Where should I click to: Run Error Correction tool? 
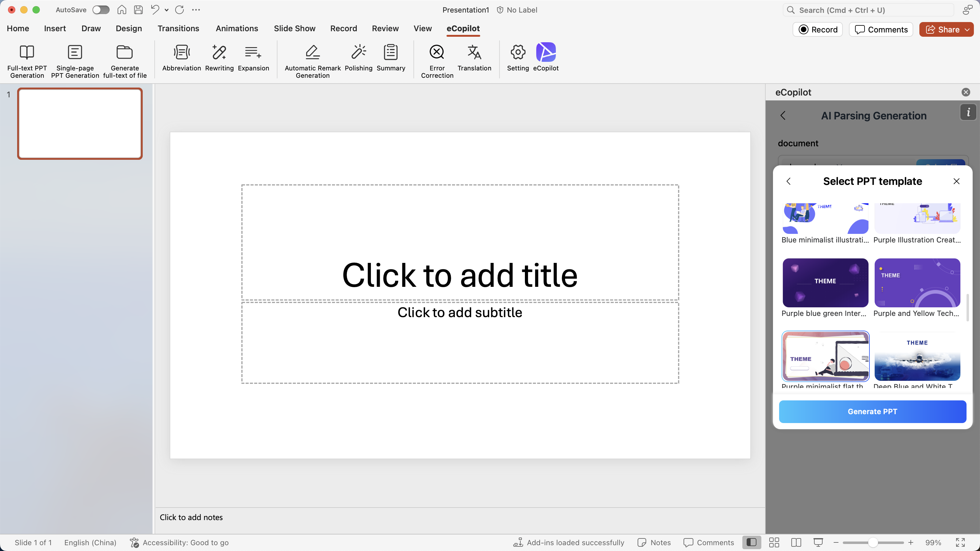click(437, 52)
